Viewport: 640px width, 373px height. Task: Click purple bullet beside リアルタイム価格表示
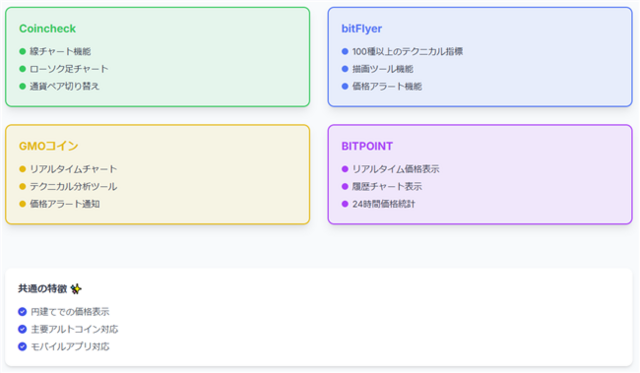click(345, 169)
